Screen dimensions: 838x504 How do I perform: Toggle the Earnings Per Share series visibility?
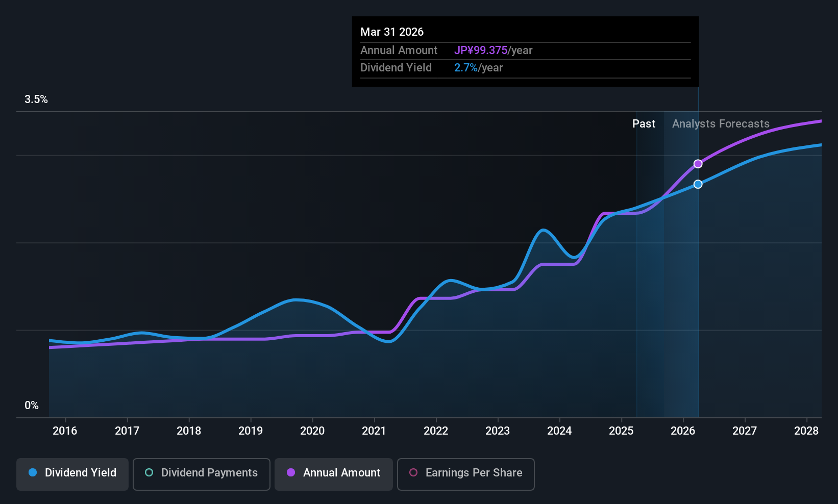[465, 474]
